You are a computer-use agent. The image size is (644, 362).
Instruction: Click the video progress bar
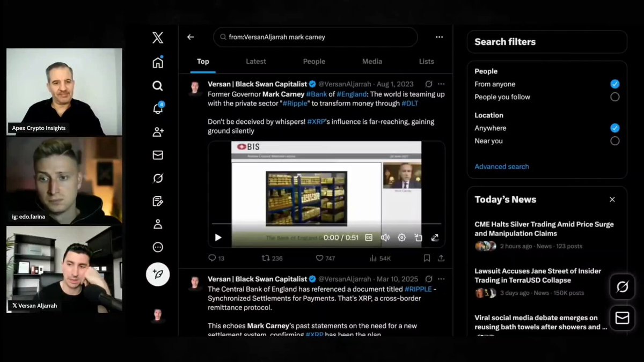[326, 224]
